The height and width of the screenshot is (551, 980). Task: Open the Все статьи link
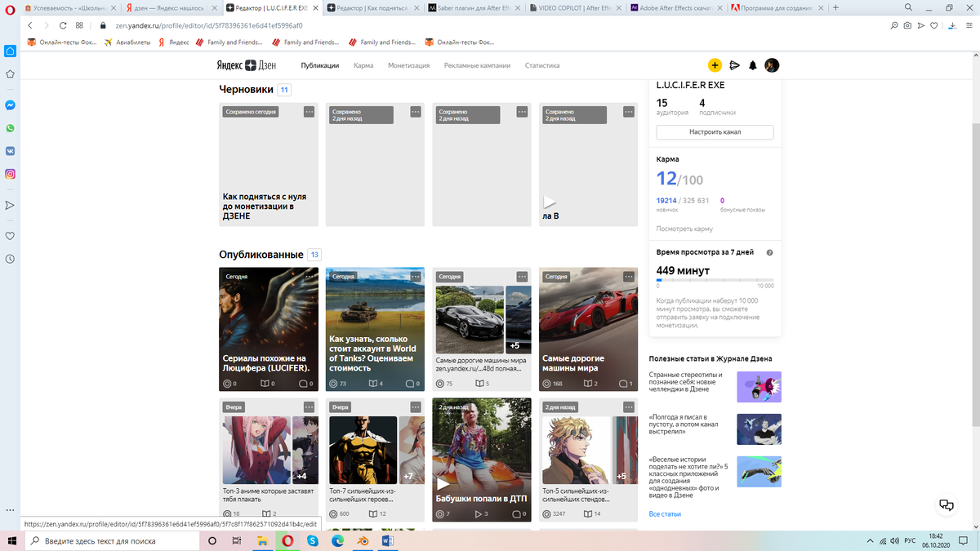click(665, 514)
